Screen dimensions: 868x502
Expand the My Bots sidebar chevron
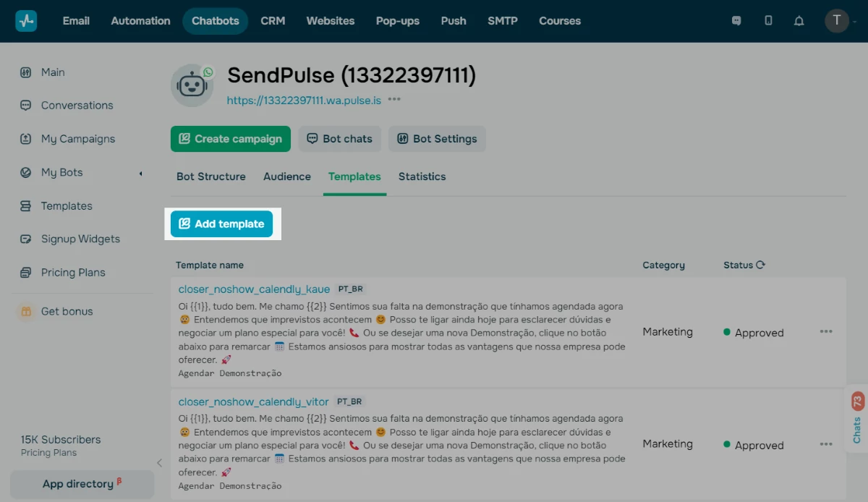(140, 172)
